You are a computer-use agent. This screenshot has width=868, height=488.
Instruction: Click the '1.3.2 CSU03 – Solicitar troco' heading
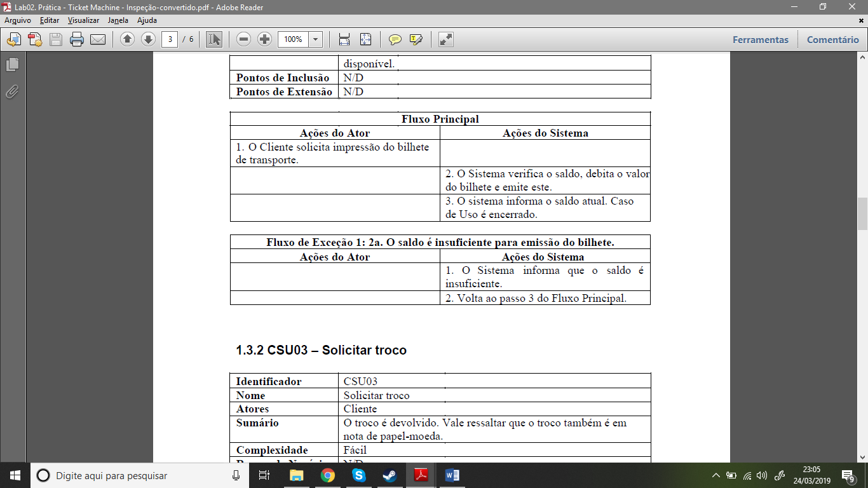coord(321,351)
